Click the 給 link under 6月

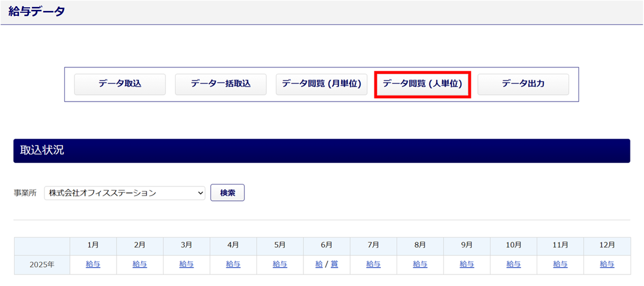[319, 264]
